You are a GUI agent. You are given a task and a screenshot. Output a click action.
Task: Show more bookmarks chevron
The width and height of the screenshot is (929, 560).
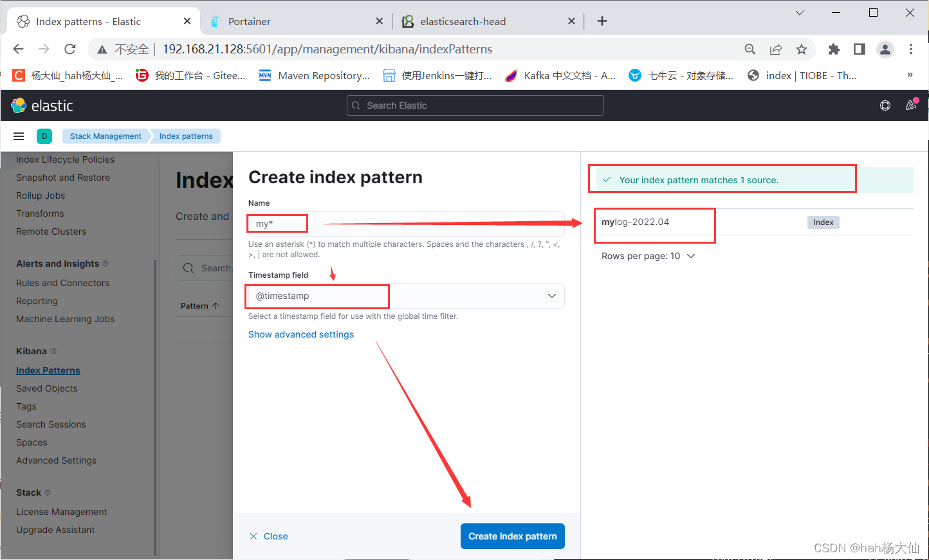pyautogui.click(x=910, y=75)
